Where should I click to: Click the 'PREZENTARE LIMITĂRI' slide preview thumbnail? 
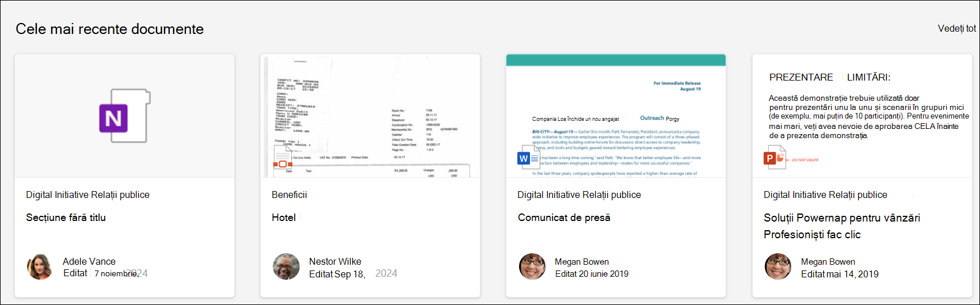[x=862, y=116]
